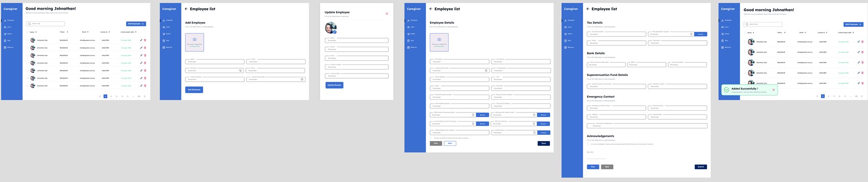Image resolution: width=868 pixels, height=182 pixels.
Task: Click Save on Employee Details screen
Action: [x=544, y=143]
